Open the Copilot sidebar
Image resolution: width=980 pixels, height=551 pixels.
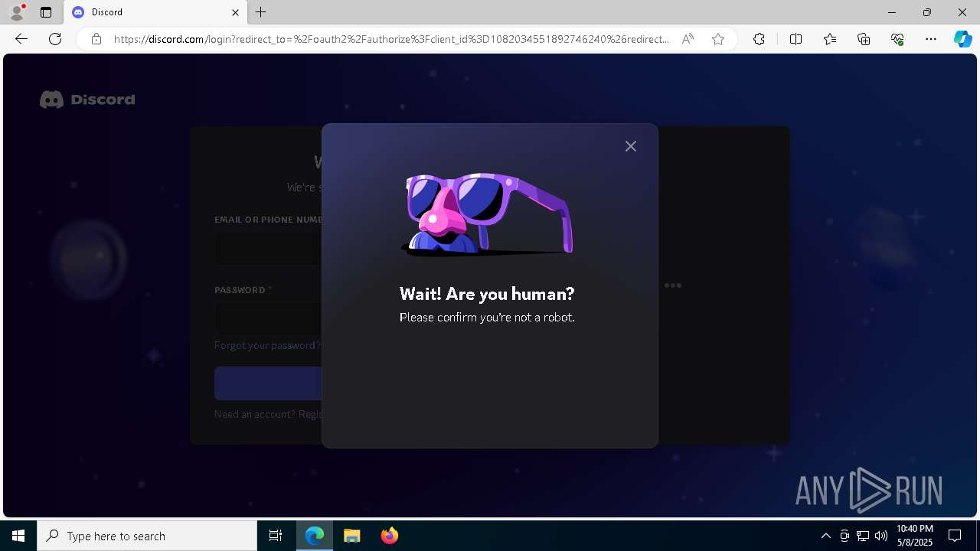(x=962, y=39)
